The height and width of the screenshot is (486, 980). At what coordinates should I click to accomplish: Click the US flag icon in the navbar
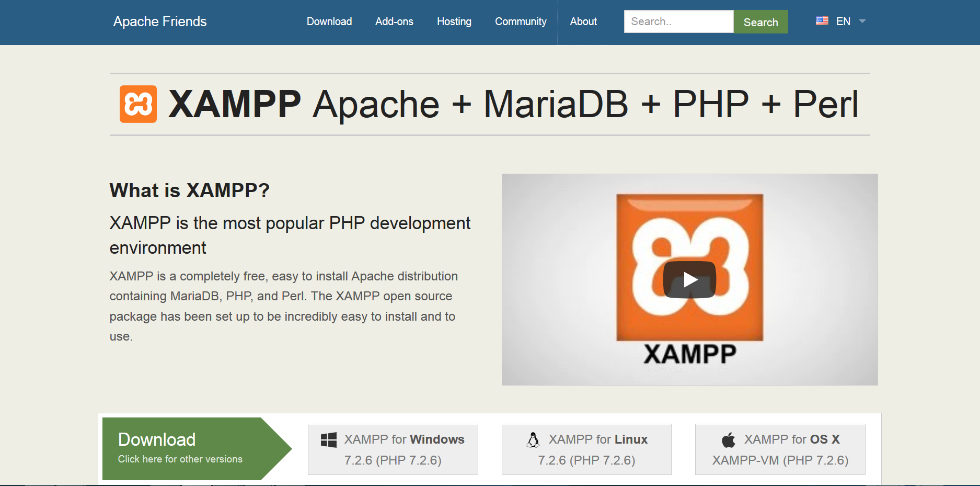tap(822, 20)
